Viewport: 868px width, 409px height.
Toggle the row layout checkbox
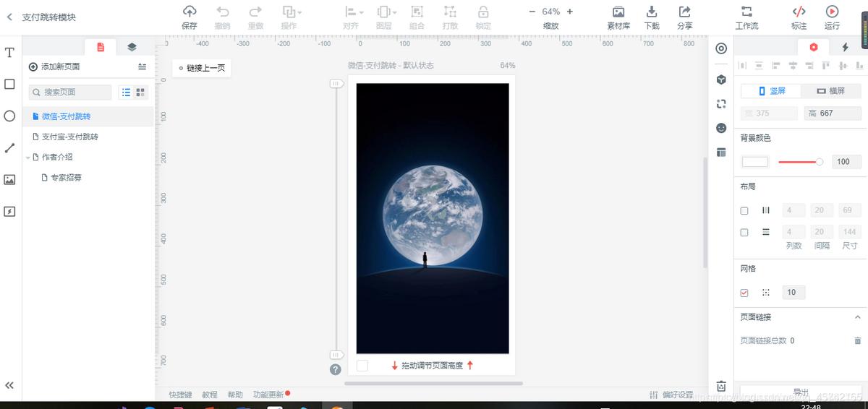click(x=744, y=233)
